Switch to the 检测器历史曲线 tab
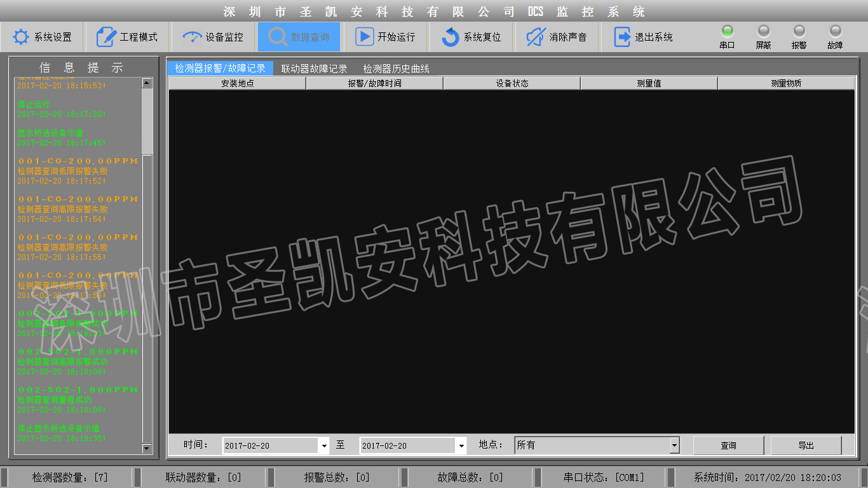 397,69
